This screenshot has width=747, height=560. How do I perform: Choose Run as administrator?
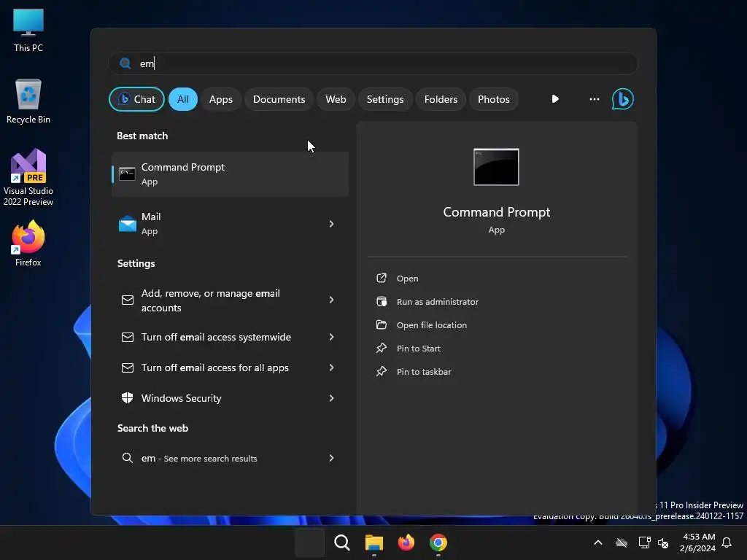[438, 302]
